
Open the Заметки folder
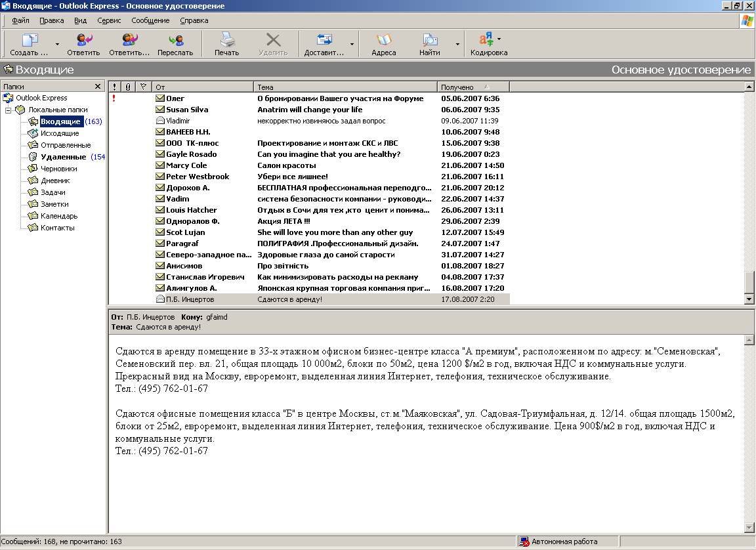coord(54,204)
